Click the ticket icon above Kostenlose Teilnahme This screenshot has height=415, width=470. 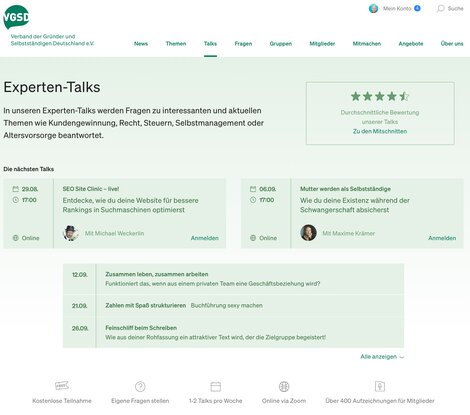[x=62, y=386]
